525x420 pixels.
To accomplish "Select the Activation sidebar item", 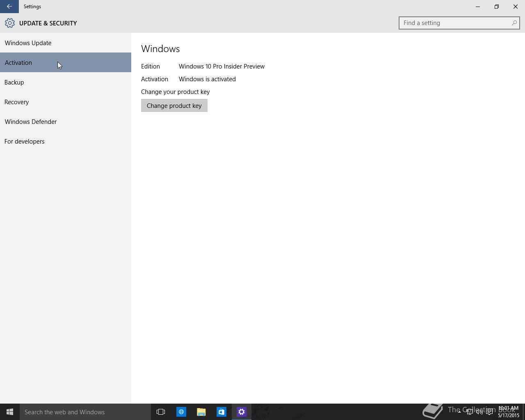I will coord(66,62).
